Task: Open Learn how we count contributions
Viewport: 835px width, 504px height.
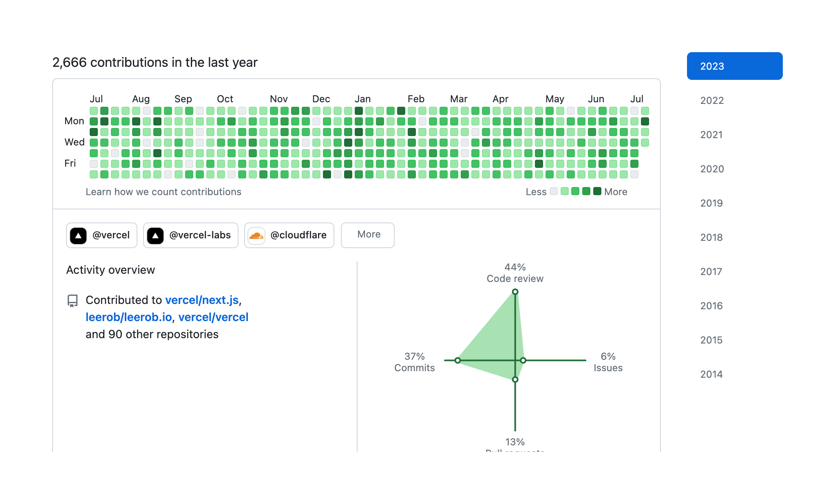Action: click(x=163, y=192)
